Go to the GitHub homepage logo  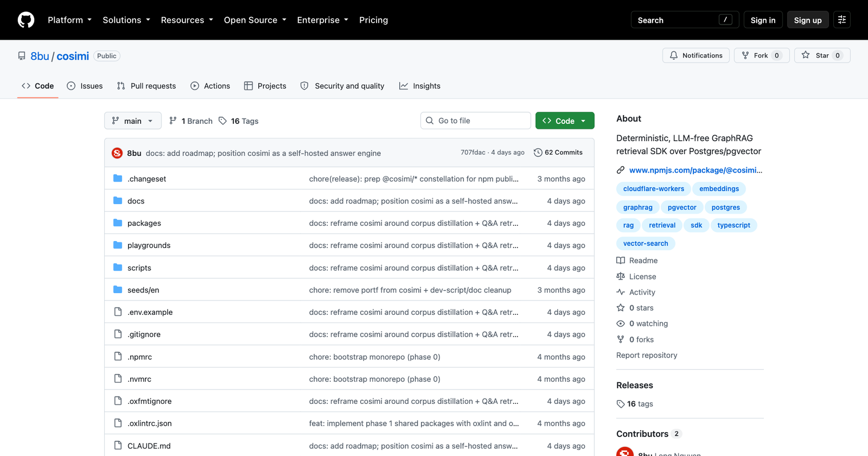[x=26, y=20]
